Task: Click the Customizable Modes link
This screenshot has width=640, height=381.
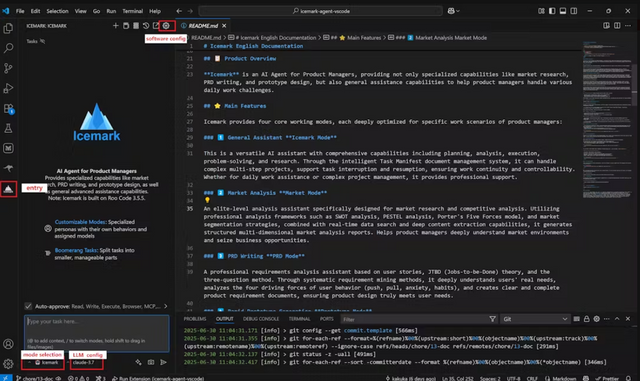Action: tap(80, 222)
